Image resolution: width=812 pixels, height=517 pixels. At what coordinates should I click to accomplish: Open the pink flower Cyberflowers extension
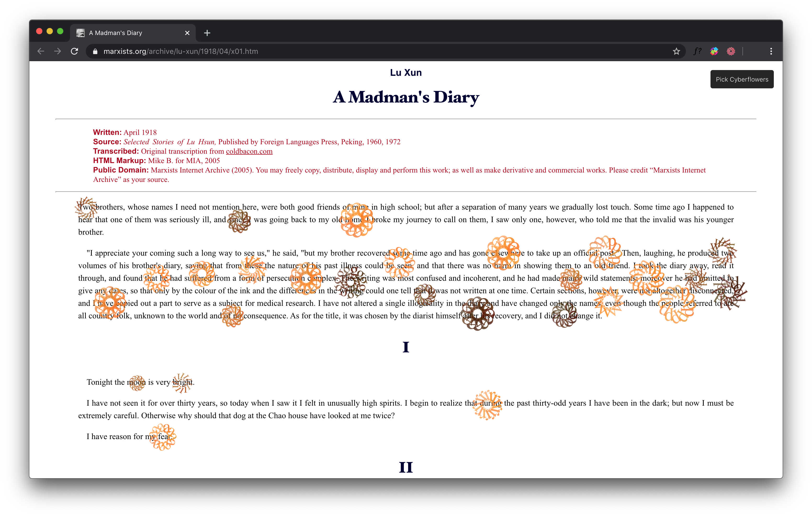(731, 51)
